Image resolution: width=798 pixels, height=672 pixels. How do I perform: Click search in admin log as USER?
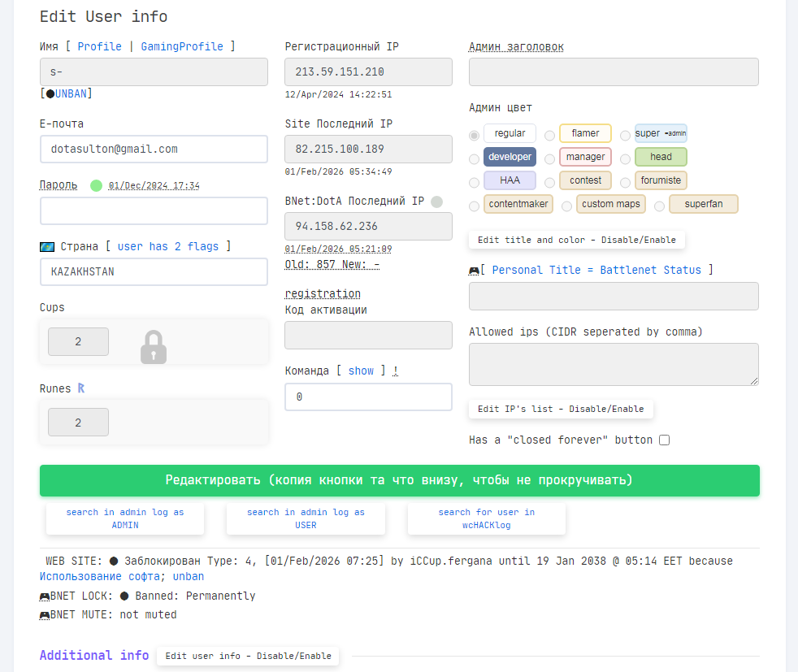(x=306, y=518)
